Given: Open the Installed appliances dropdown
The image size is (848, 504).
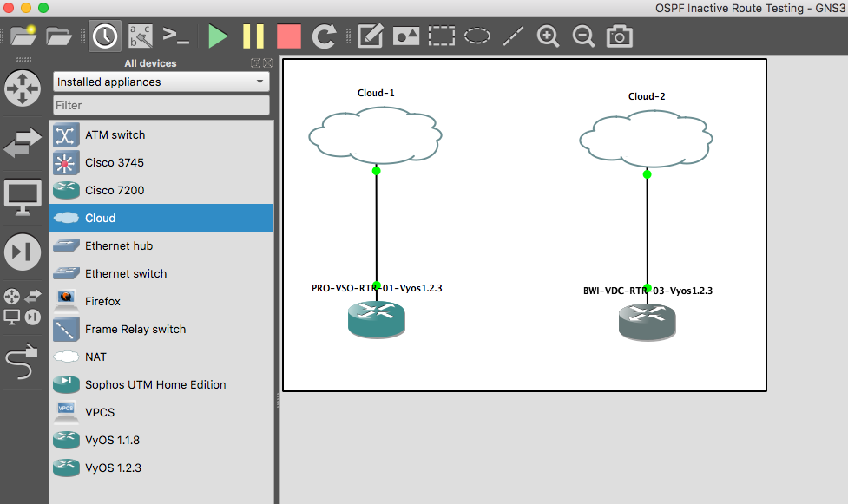Looking at the screenshot, I should [x=161, y=82].
